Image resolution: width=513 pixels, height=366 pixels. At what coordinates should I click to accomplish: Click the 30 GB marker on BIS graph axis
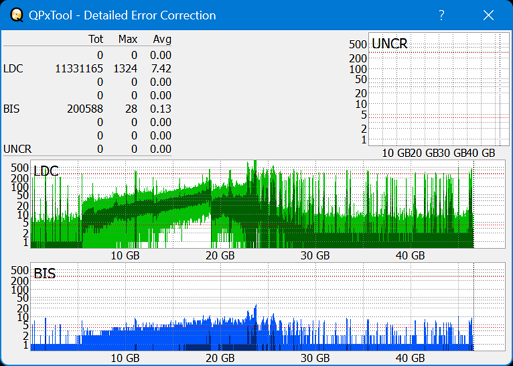(315, 358)
